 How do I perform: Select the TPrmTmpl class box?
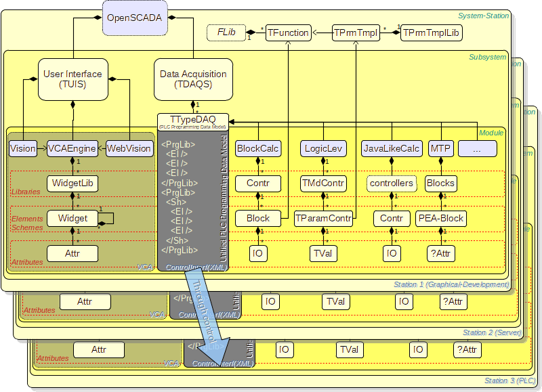coord(356,32)
